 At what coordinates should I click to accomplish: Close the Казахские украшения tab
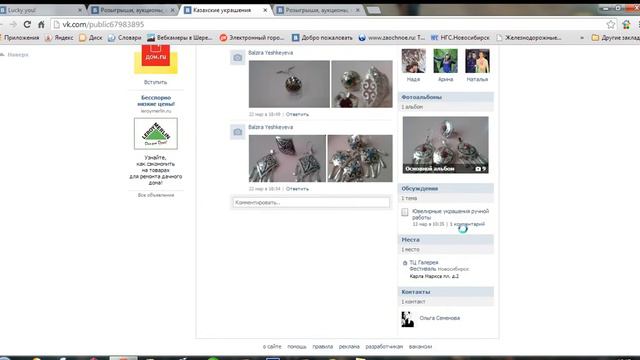[x=265, y=10]
